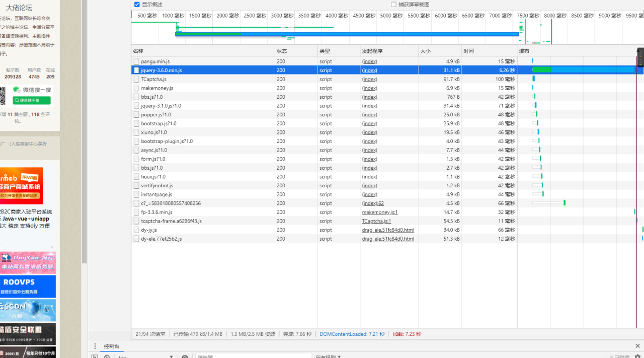
Task: Enable the 捕获屏幕截图 checkbox
Action: tap(393, 5)
